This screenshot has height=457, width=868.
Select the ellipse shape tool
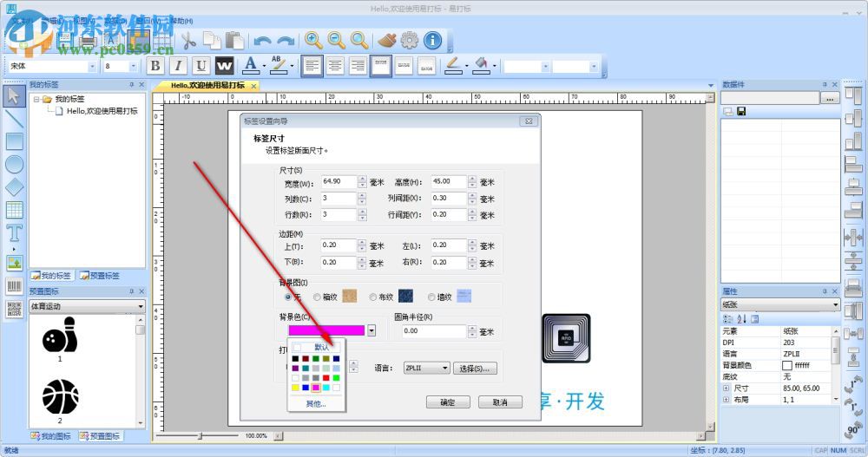14,164
